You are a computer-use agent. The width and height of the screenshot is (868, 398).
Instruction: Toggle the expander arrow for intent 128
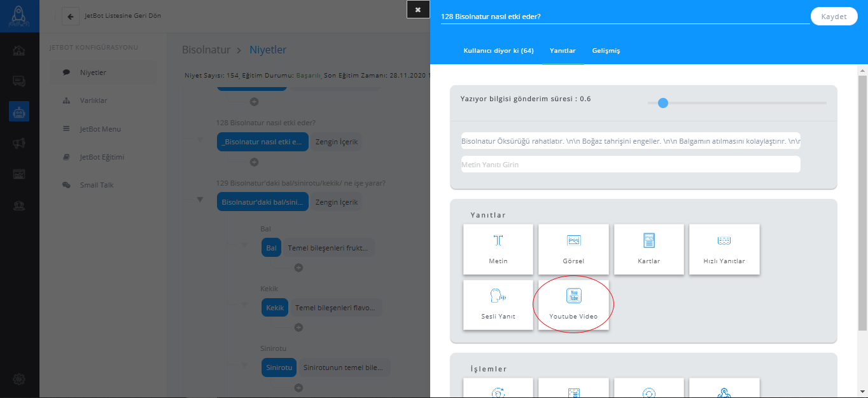(x=200, y=139)
